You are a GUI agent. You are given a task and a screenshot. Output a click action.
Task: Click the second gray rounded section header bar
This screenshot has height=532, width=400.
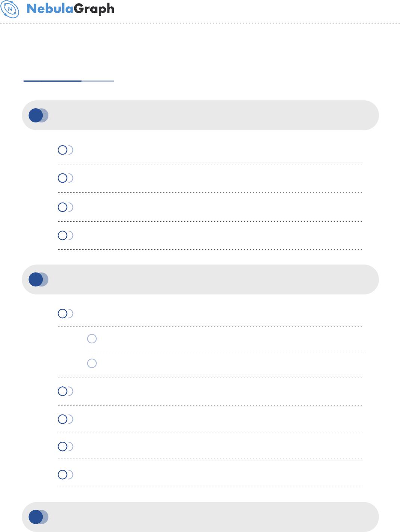200,279
